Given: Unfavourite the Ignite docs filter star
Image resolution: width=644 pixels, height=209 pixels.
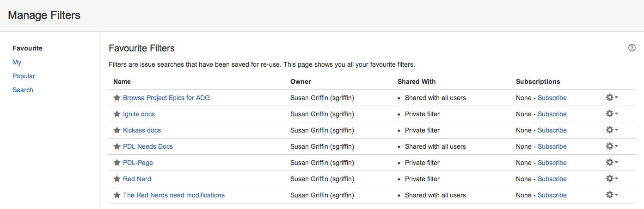Looking at the screenshot, I should 117,114.
